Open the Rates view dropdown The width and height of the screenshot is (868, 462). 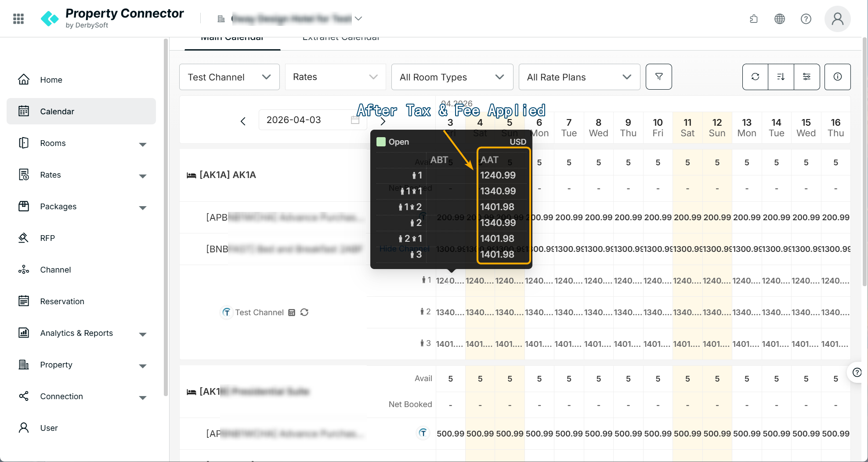click(336, 77)
